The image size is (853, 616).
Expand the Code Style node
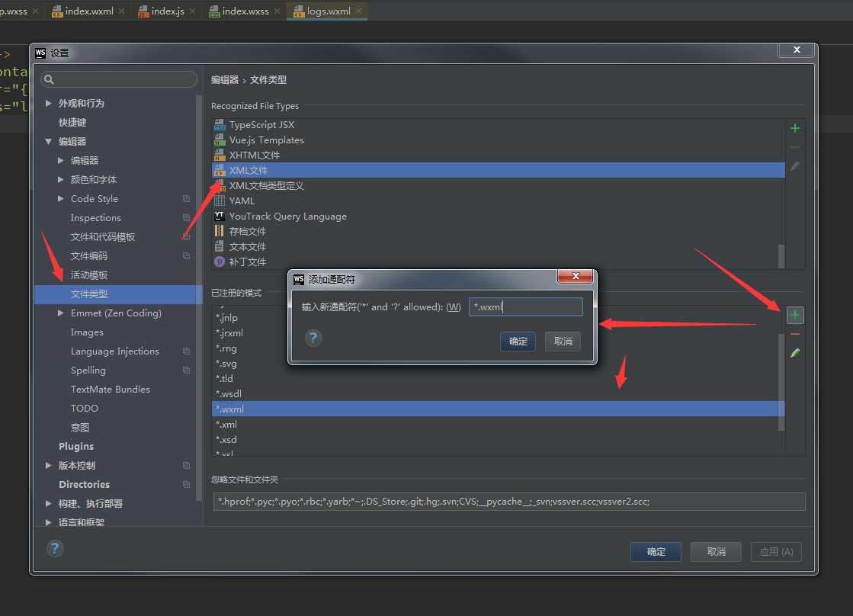(60, 199)
